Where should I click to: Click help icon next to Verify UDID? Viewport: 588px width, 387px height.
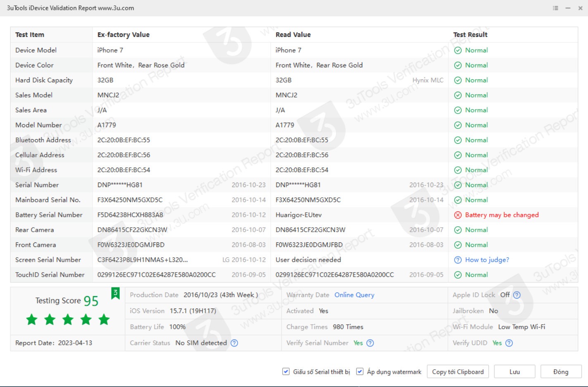tap(509, 343)
